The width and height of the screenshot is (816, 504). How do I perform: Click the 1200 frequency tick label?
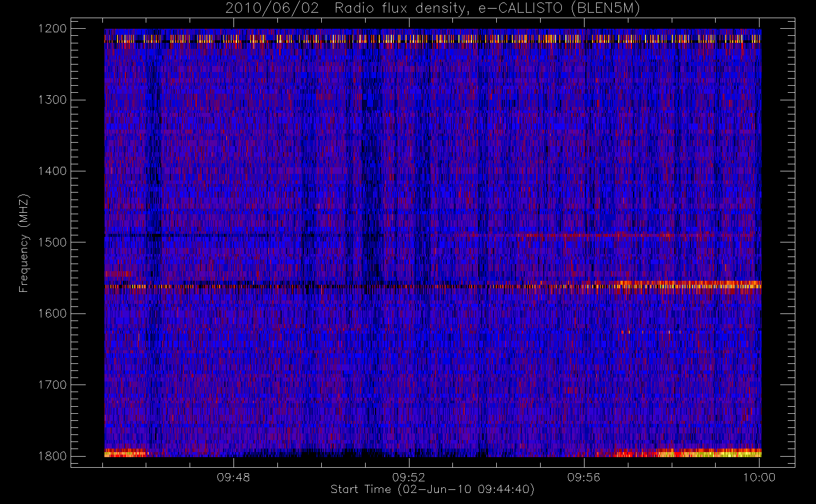[x=52, y=29]
